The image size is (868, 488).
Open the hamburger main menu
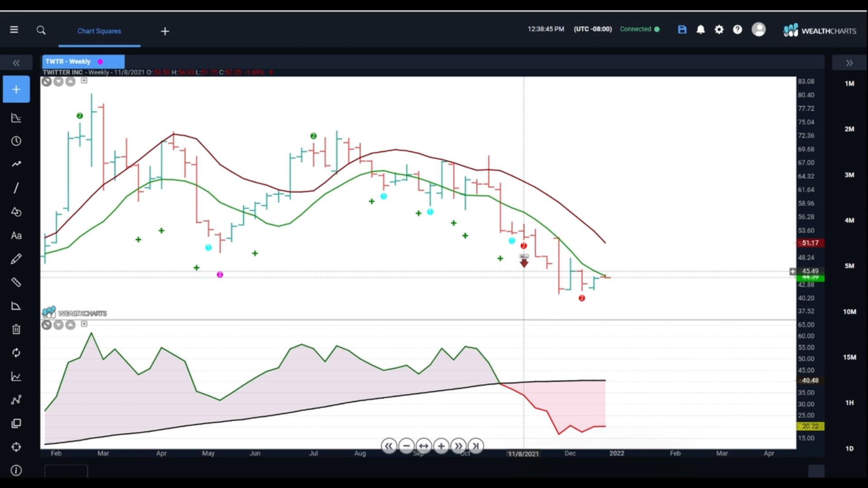point(14,30)
